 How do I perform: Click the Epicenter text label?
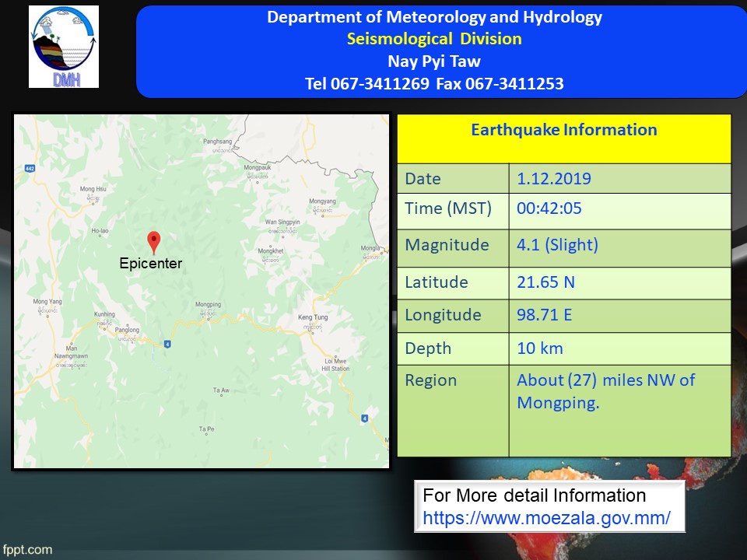[x=150, y=264]
